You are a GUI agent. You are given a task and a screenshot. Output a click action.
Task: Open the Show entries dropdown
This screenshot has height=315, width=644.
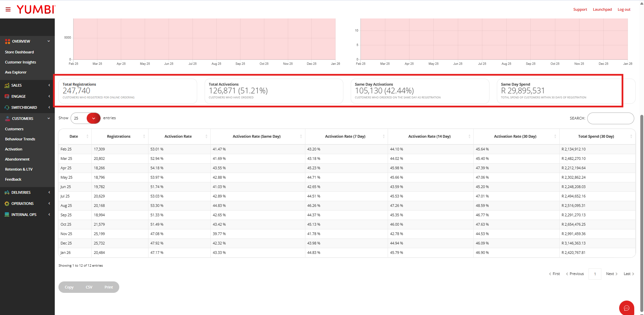click(x=93, y=118)
